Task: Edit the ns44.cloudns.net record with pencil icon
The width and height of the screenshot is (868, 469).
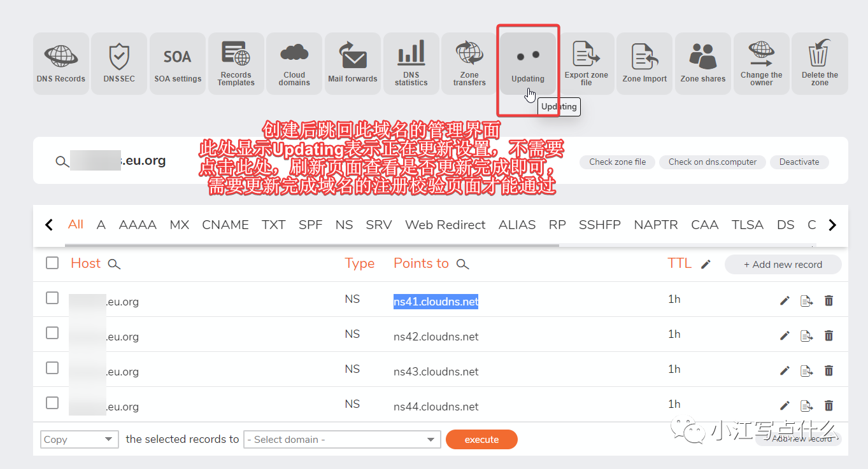Action: tap(785, 405)
